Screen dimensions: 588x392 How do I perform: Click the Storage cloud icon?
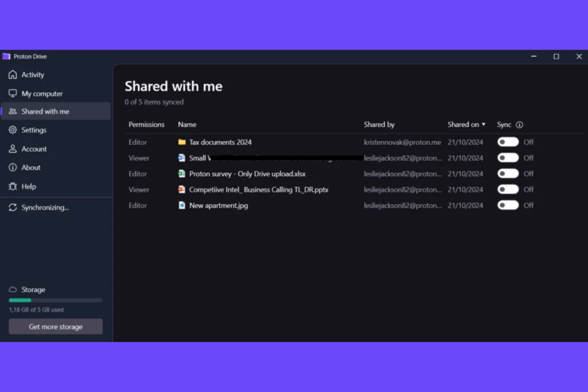coord(13,290)
